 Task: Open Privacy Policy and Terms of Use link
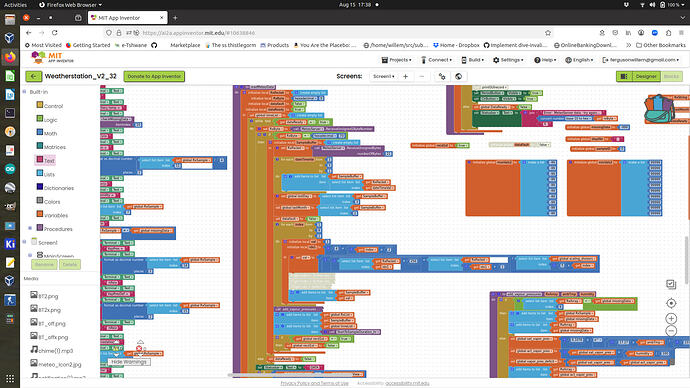click(314, 383)
